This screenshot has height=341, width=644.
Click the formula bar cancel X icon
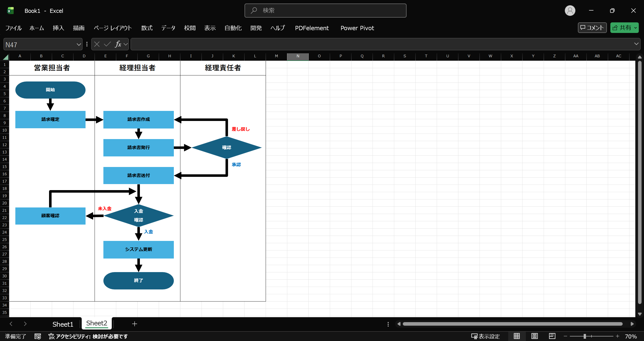pyautogui.click(x=97, y=44)
